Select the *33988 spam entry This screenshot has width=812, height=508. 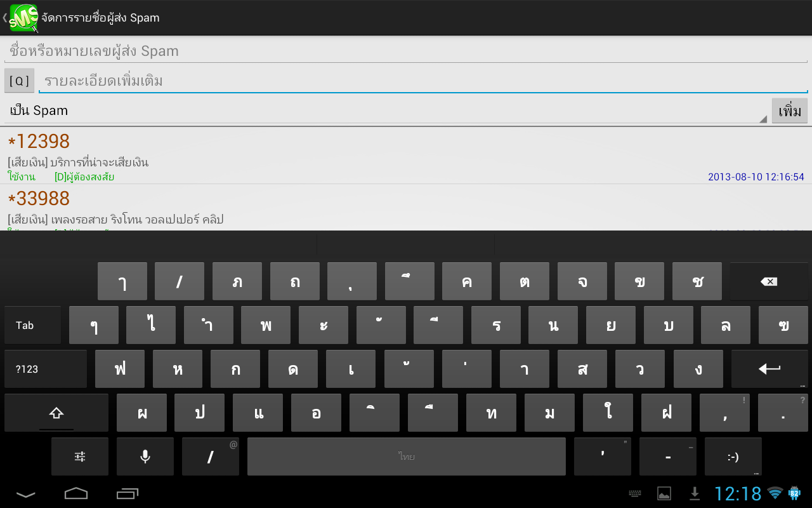click(406, 208)
